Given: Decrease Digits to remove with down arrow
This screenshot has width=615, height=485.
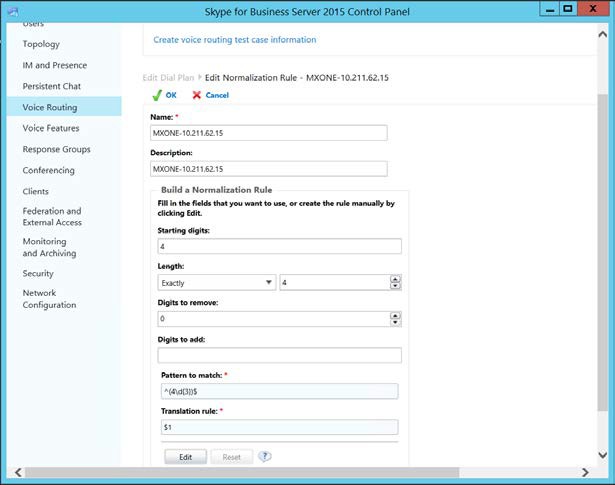Looking at the screenshot, I should [396, 323].
